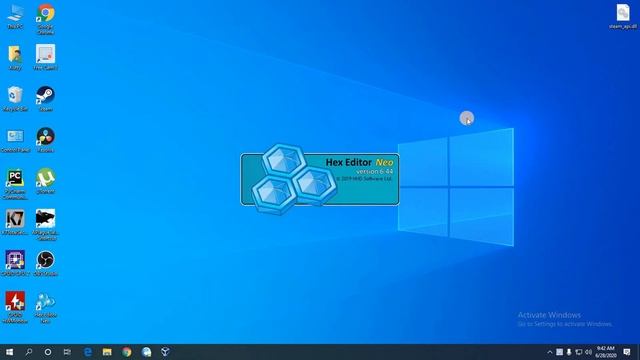Select the steam_api.dll file on desktop

[x=623, y=16]
